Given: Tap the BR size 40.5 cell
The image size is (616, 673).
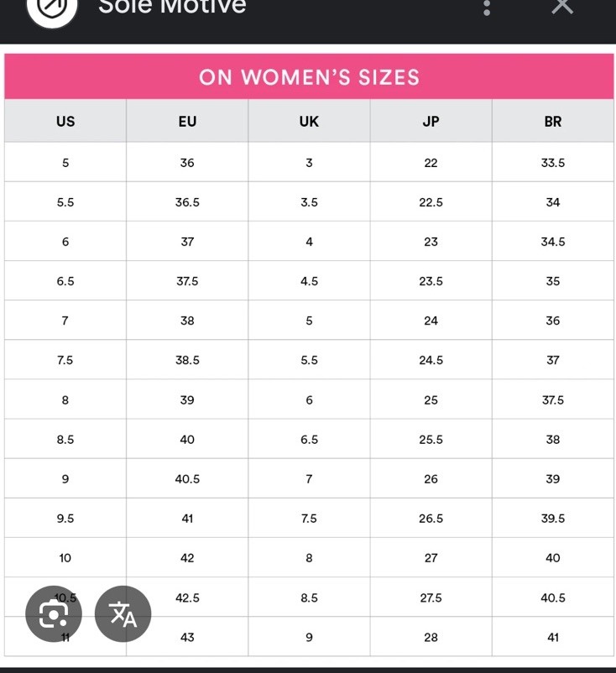Looking at the screenshot, I should click(x=553, y=597).
